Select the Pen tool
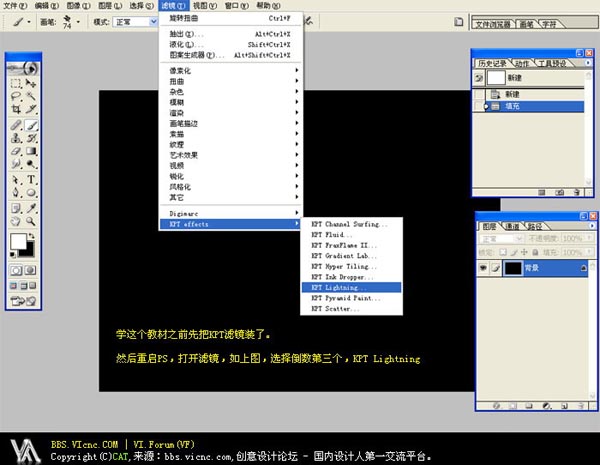 (16, 193)
